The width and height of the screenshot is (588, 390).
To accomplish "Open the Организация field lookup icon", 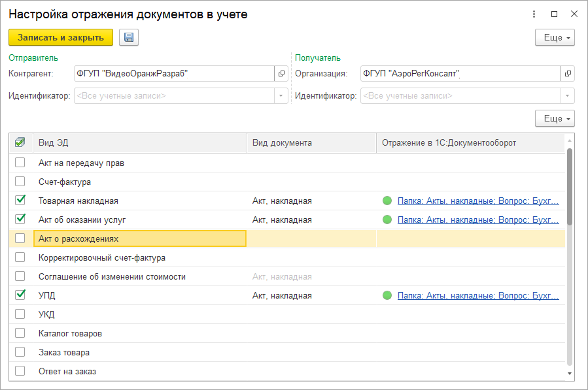I will 568,74.
